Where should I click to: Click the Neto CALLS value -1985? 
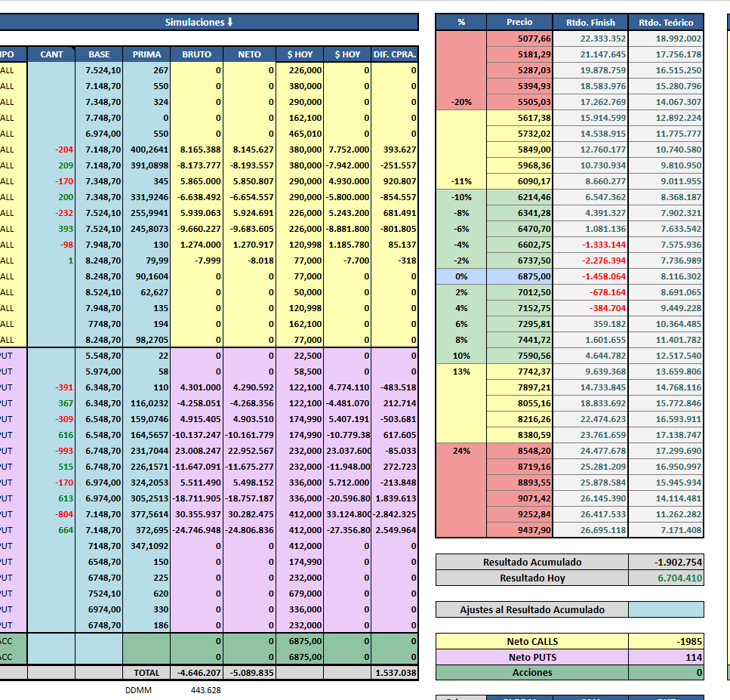click(x=666, y=641)
